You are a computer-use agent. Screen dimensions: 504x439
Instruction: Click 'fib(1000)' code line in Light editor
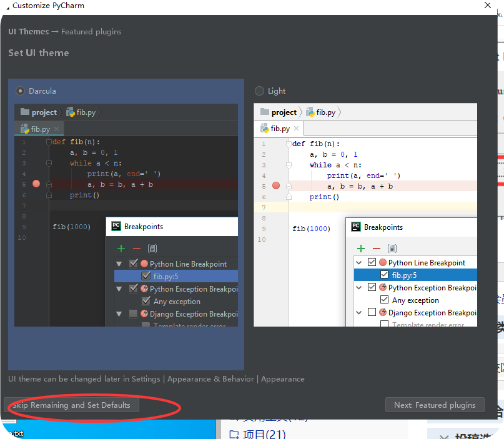[x=312, y=229]
